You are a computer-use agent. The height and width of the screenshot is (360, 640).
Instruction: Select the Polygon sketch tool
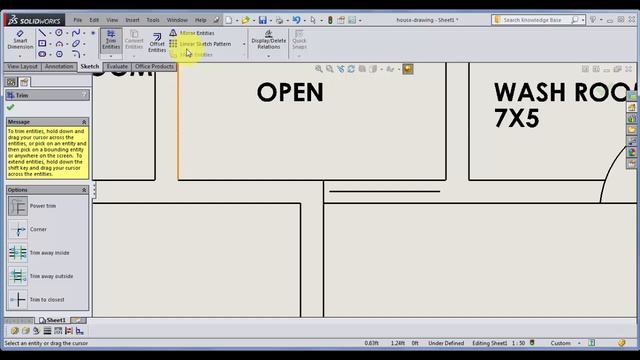tap(59, 54)
